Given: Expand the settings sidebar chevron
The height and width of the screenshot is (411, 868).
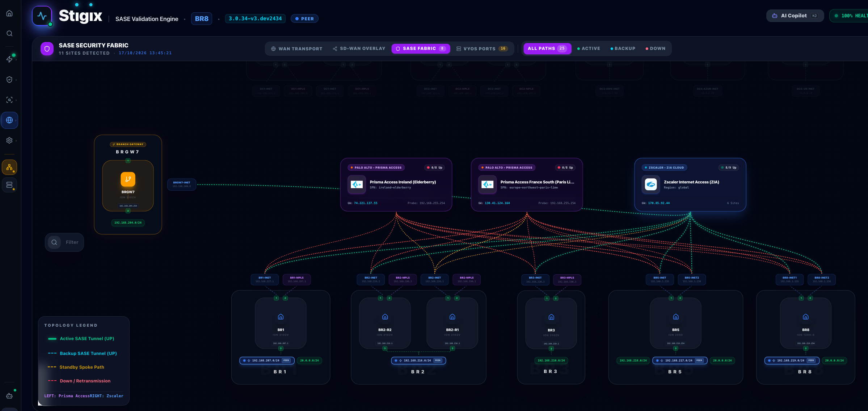Looking at the screenshot, I should 16,140.
